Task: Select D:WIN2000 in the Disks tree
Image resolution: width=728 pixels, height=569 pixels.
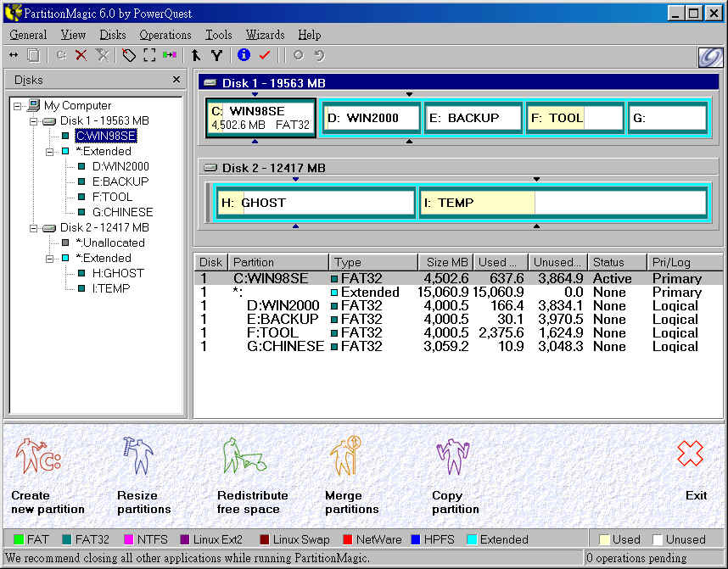Action: coord(120,166)
